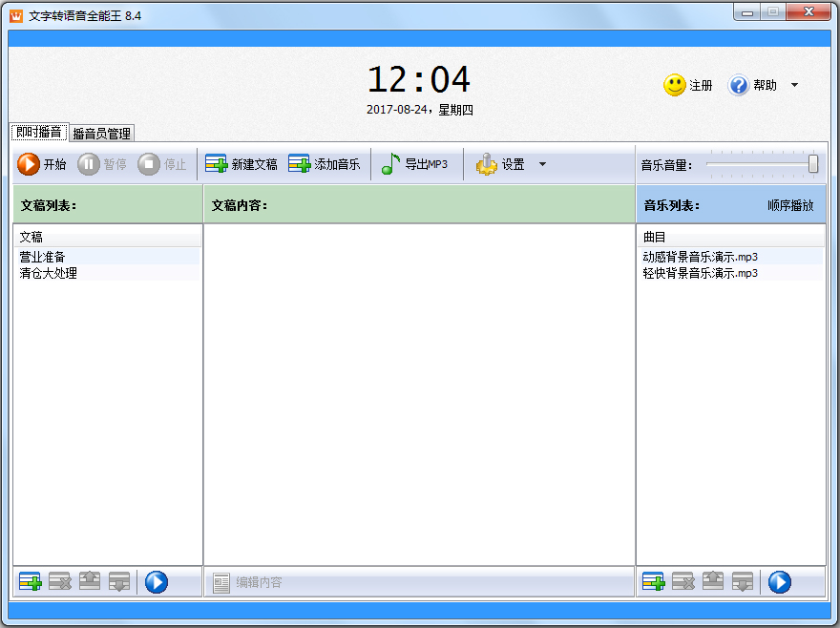
Task: Move script down in the 文稿列表 panel
Action: click(x=119, y=581)
